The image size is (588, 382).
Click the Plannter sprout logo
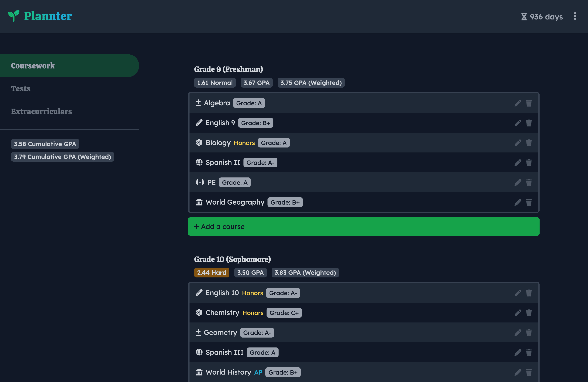click(x=14, y=16)
